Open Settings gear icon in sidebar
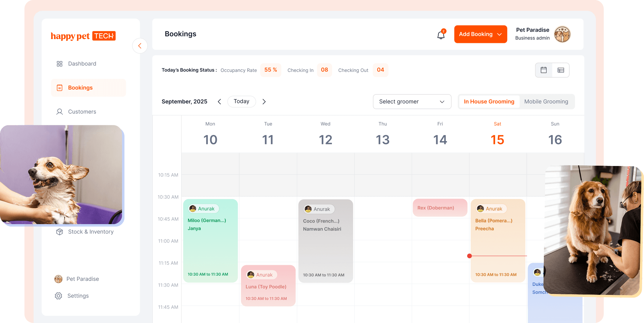 [x=58, y=296]
